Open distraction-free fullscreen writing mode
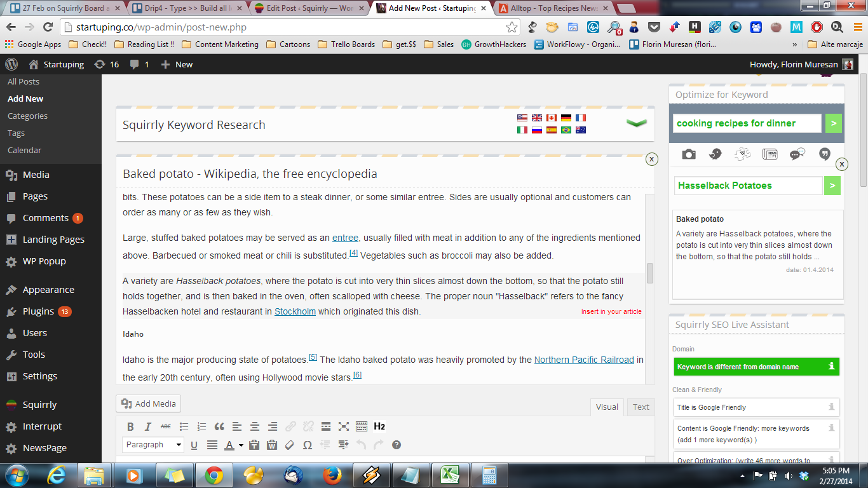 point(344,426)
